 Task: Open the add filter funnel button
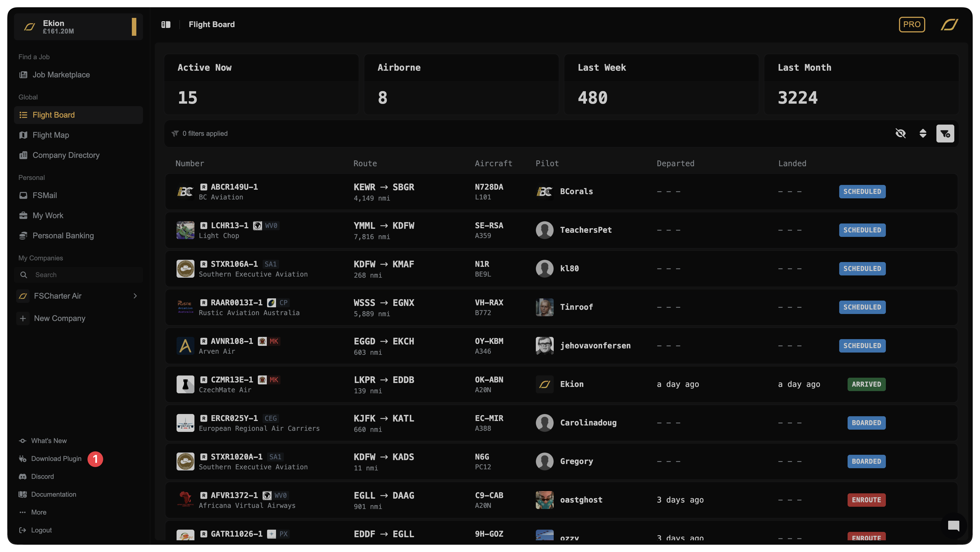point(945,134)
